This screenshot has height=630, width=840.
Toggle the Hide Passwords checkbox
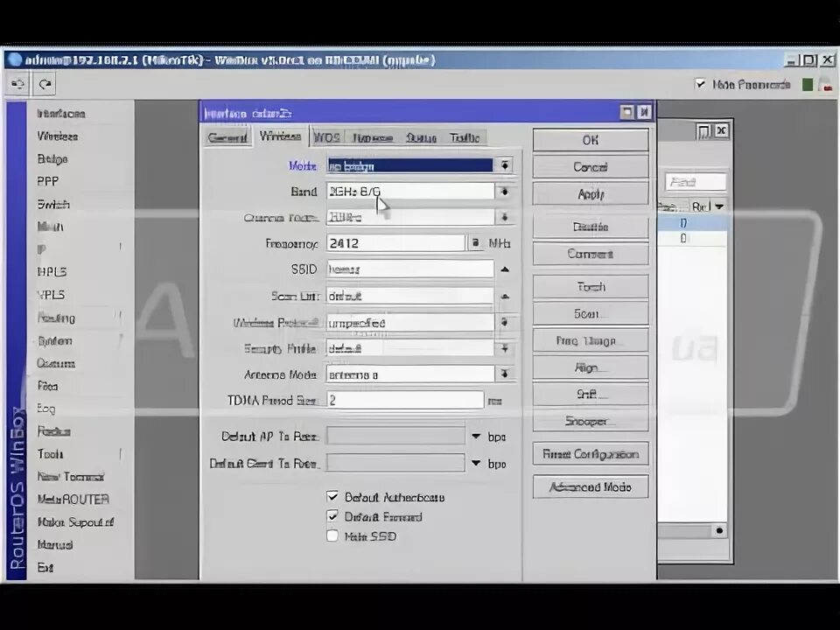[x=700, y=84]
